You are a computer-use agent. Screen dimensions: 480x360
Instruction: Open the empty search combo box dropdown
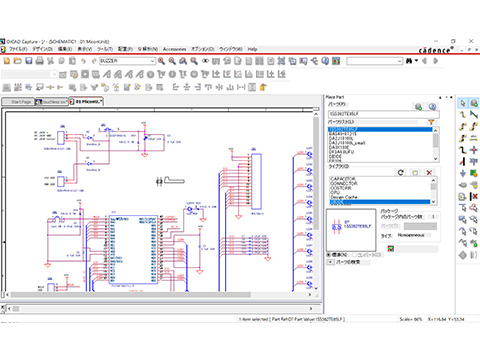point(399,61)
